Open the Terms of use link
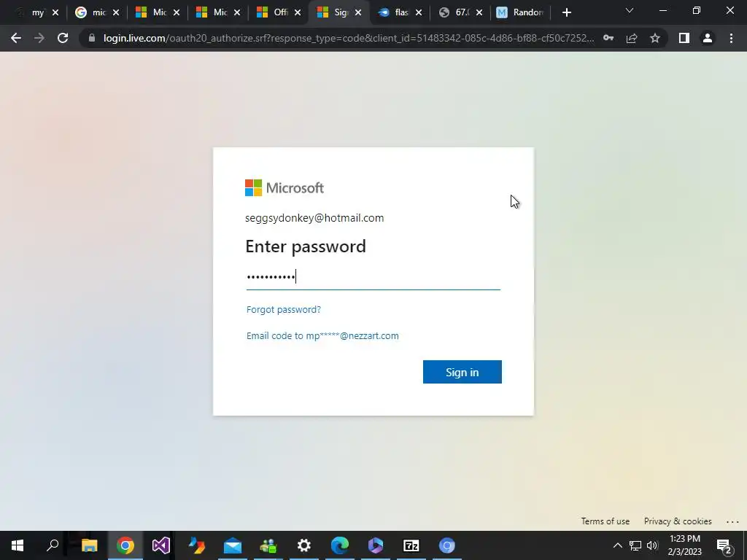Screen dimensions: 747x560 click(605, 521)
